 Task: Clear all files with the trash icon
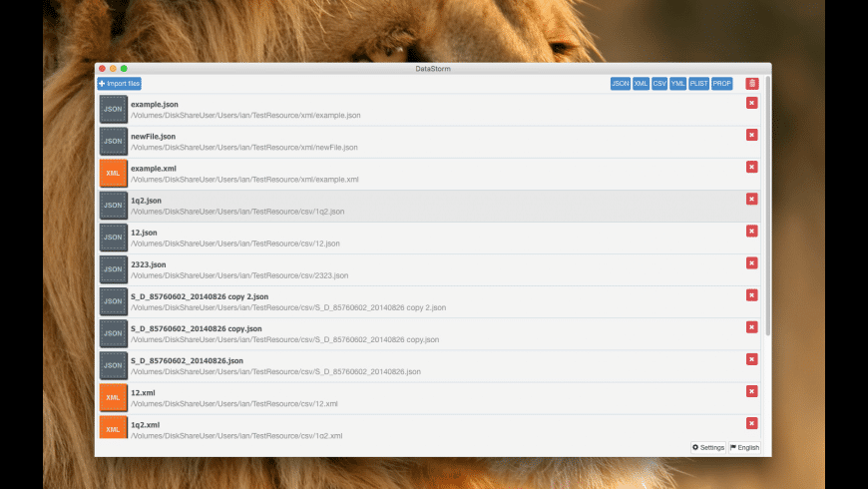(751, 84)
